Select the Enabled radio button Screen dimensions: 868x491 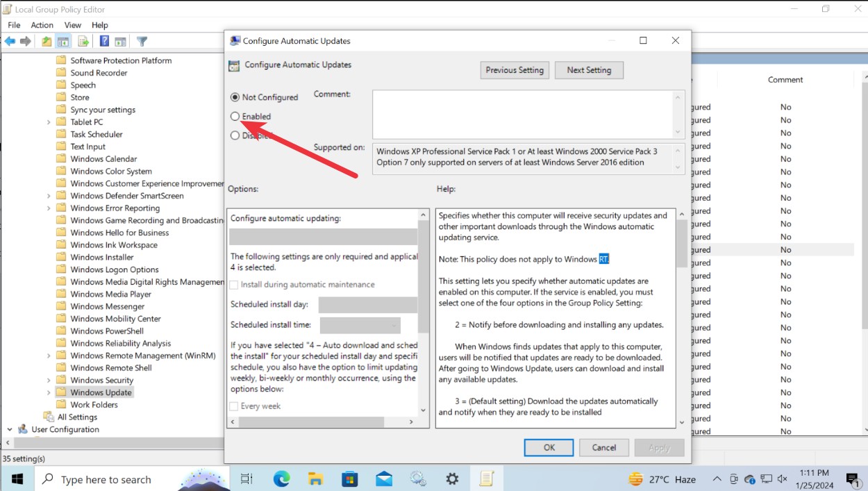coord(235,116)
